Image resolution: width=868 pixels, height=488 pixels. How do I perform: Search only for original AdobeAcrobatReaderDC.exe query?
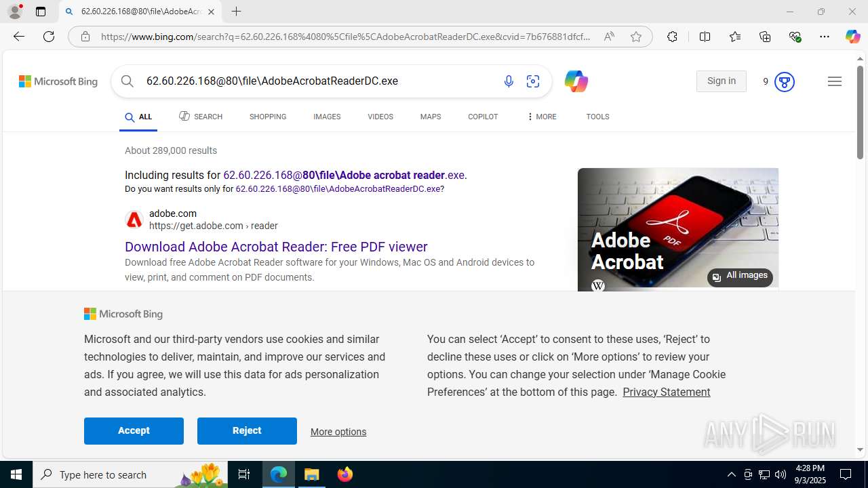click(338, 189)
